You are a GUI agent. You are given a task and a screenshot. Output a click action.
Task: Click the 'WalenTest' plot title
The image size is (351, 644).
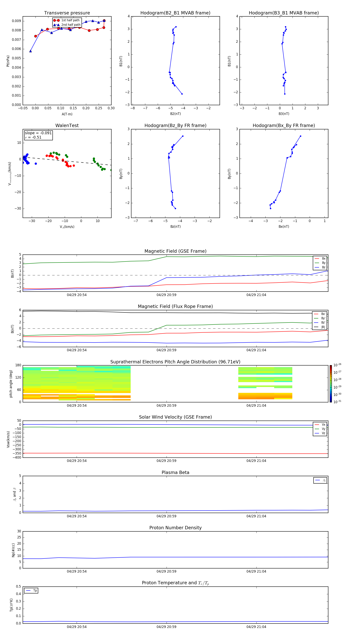coord(67,125)
